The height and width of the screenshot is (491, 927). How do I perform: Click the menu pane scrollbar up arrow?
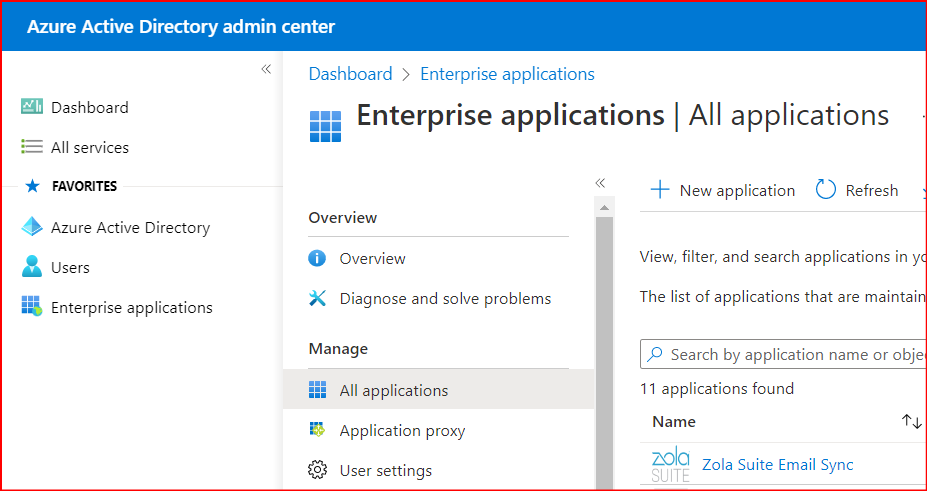pos(604,207)
